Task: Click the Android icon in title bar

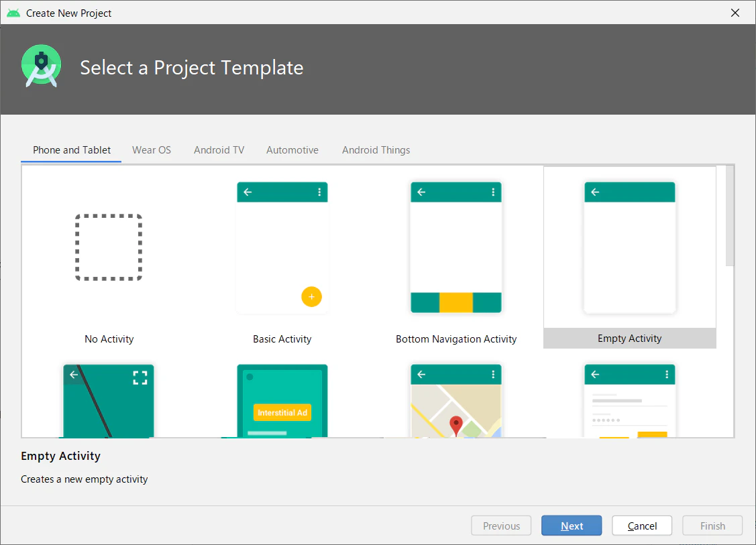Action: point(13,13)
